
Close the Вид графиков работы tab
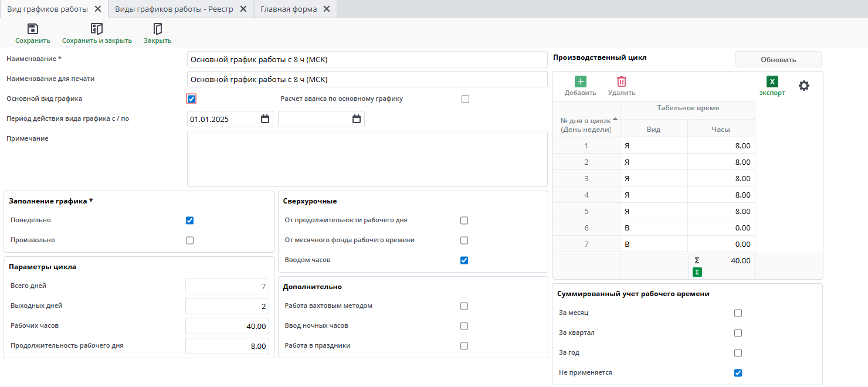(x=98, y=9)
